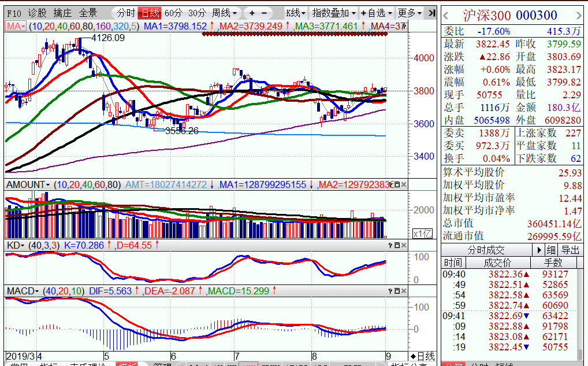588x366 pixels.
Task: Maximize the KD indicator panel
Action: tap(397, 246)
